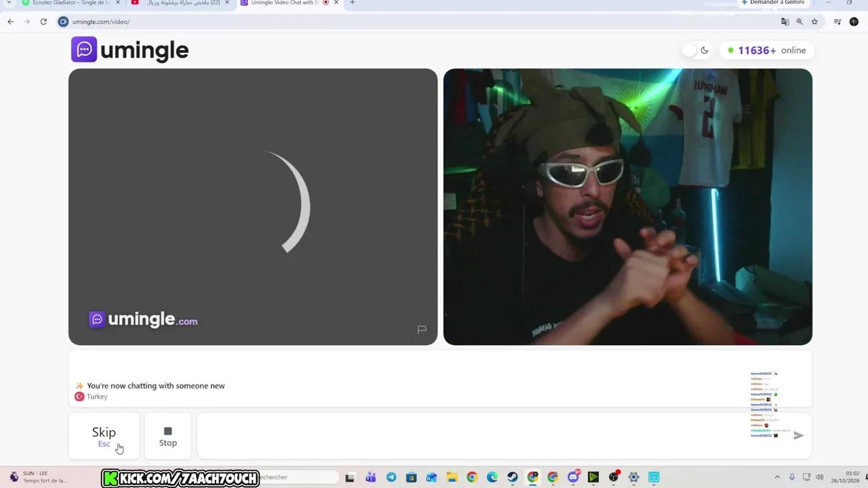This screenshot has width=868, height=488.
Task: Toggle dark mode switch
Action: click(696, 50)
